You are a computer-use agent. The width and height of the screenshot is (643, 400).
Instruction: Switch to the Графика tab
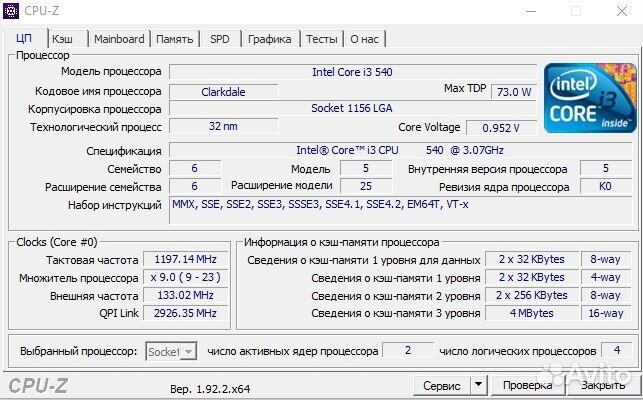(270, 39)
